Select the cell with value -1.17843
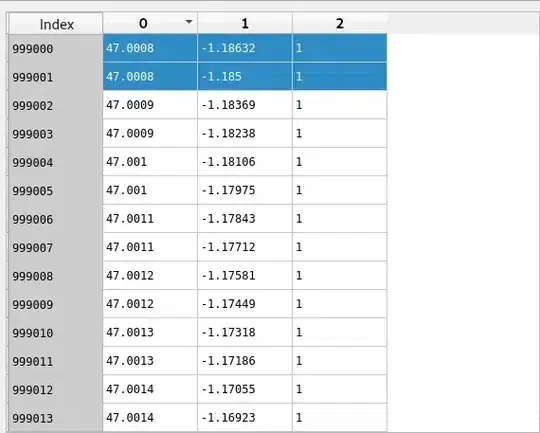Screen dimensions: 540x433 (x=245, y=218)
